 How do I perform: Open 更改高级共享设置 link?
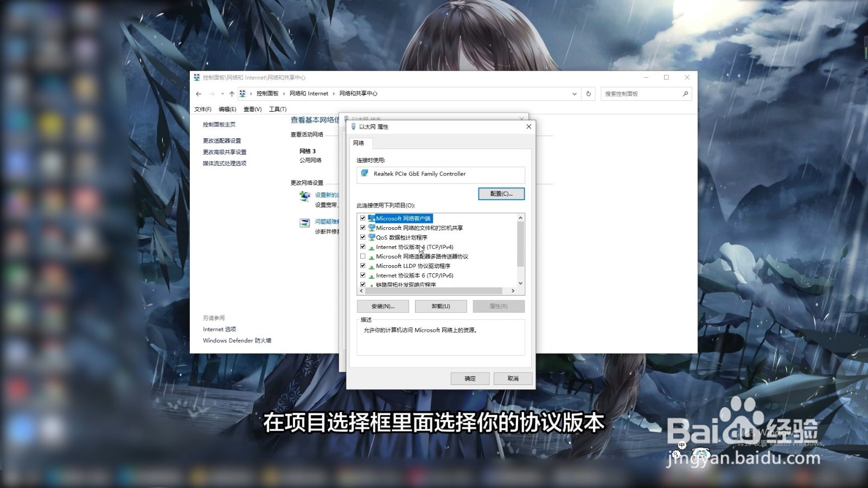[225, 152]
